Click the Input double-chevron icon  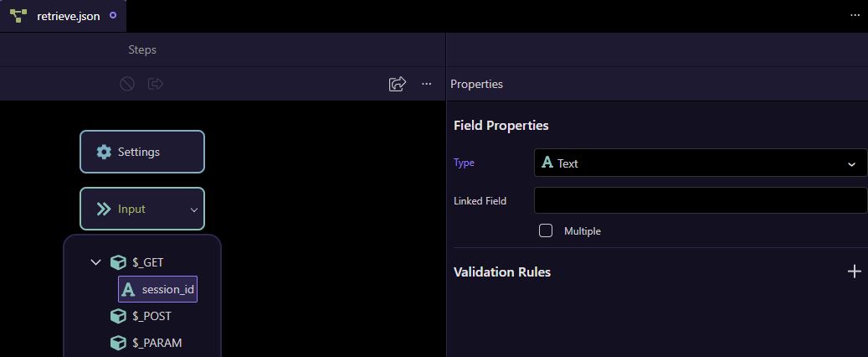[x=104, y=209]
